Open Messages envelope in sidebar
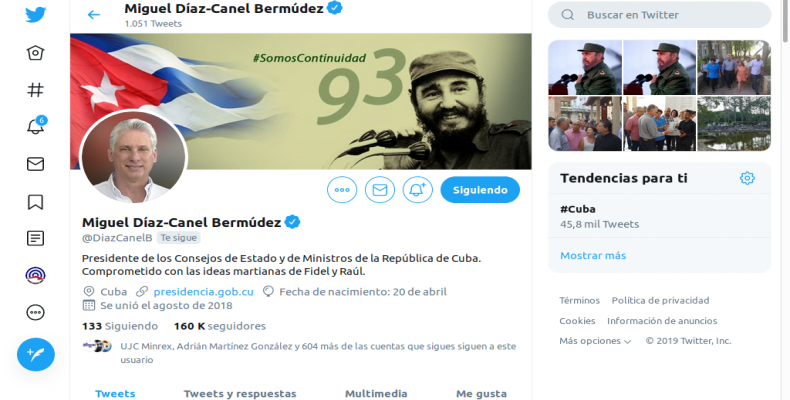 pos(35,164)
